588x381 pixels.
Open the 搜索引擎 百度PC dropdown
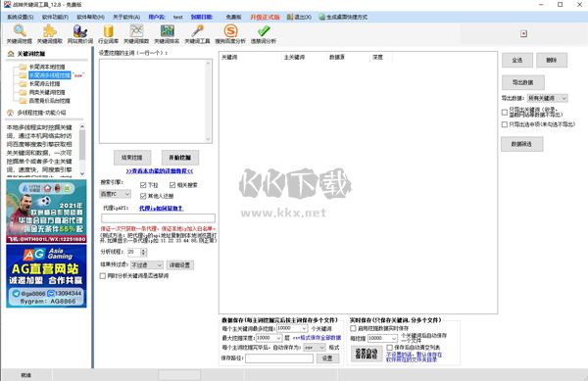coord(115,194)
